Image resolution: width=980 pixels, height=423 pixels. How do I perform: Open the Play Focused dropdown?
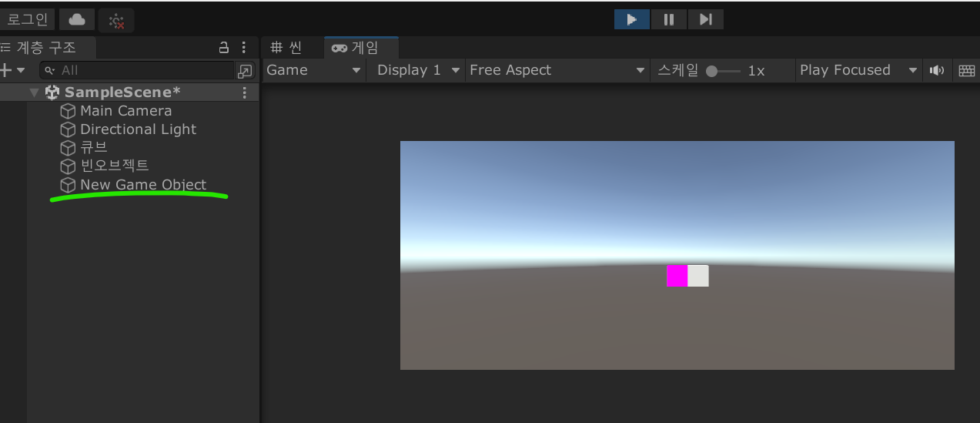click(858, 70)
